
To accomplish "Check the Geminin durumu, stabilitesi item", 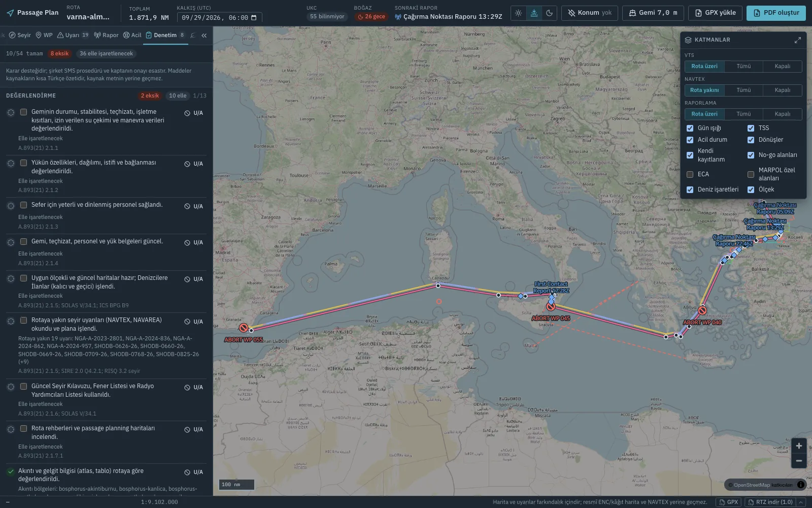I will tap(23, 112).
